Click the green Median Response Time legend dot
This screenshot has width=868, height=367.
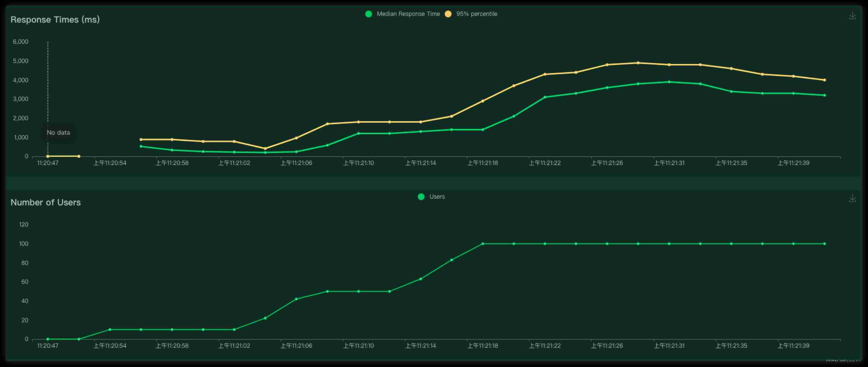pyautogui.click(x=369, y=14)
